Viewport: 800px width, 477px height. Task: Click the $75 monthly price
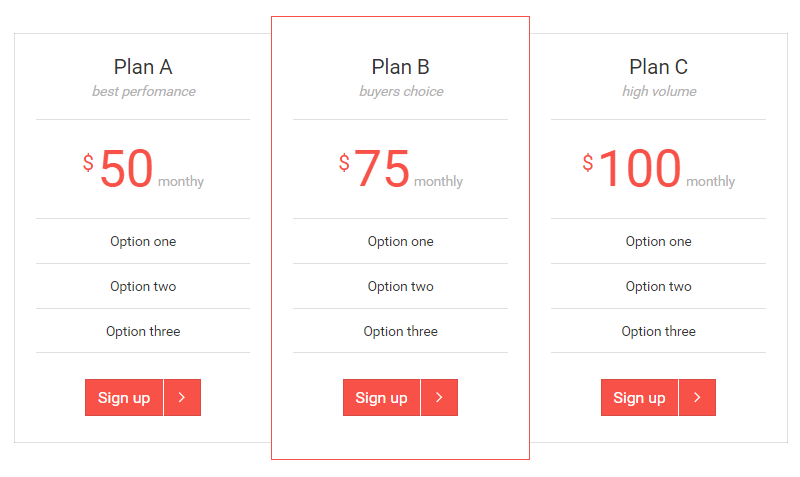[382, 169]
